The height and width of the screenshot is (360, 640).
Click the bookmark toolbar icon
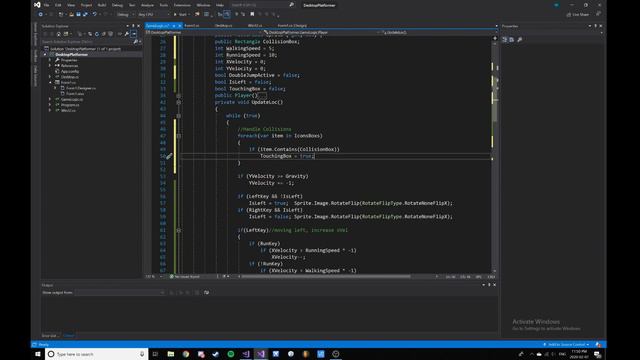coord(252,14)
